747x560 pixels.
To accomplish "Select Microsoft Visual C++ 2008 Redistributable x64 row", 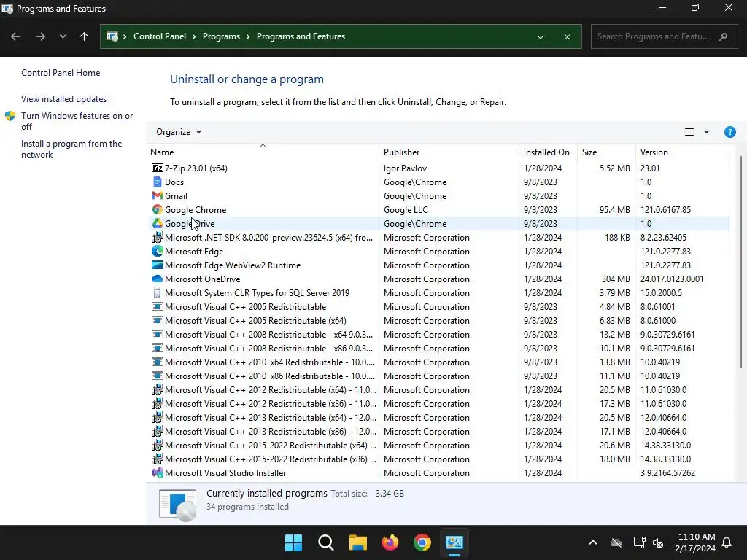I will [438, 334].
